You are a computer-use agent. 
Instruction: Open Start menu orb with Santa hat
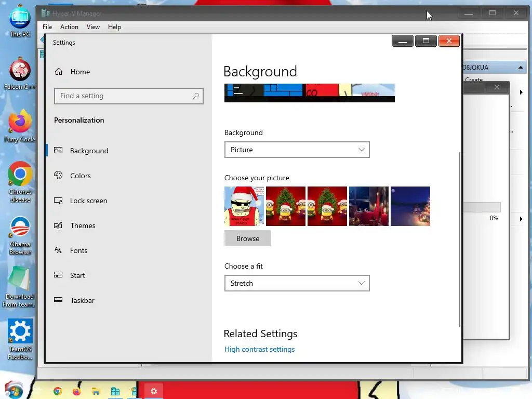click(14, 390)
